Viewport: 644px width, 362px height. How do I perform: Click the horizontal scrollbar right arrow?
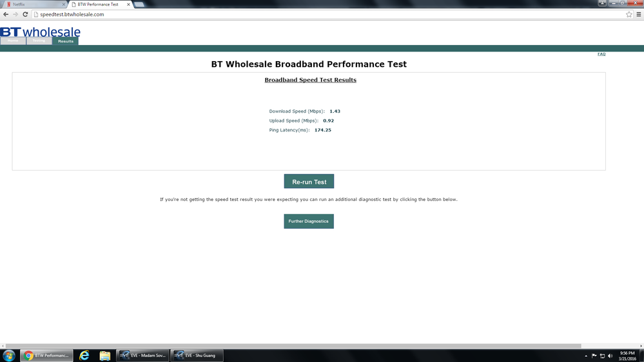pos(641,346)
